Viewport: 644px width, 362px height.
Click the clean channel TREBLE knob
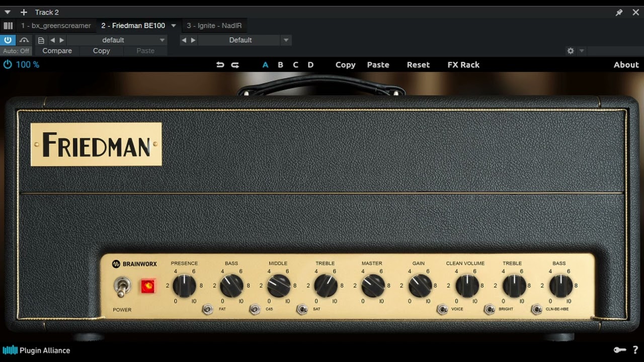(514, 286)
